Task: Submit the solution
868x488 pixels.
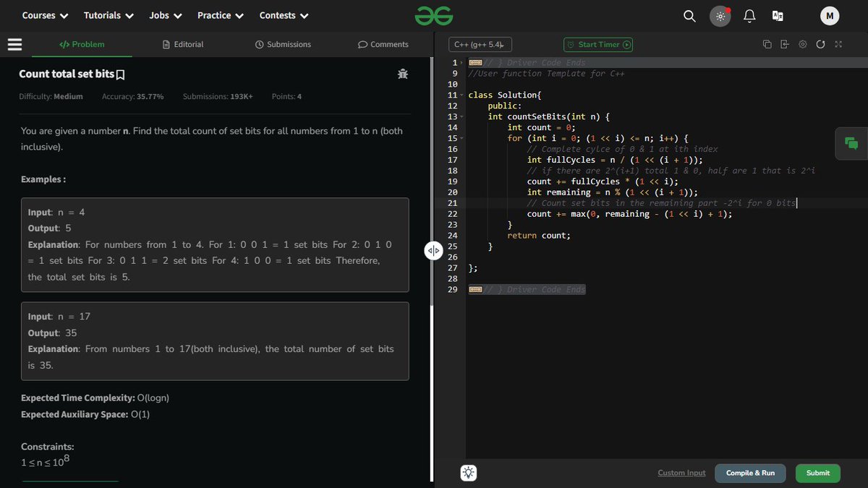Action: [818, 473]
